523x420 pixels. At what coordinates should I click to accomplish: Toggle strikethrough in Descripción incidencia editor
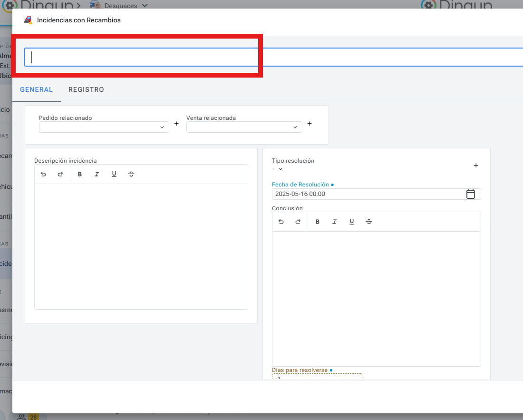[x=131, y=174]
